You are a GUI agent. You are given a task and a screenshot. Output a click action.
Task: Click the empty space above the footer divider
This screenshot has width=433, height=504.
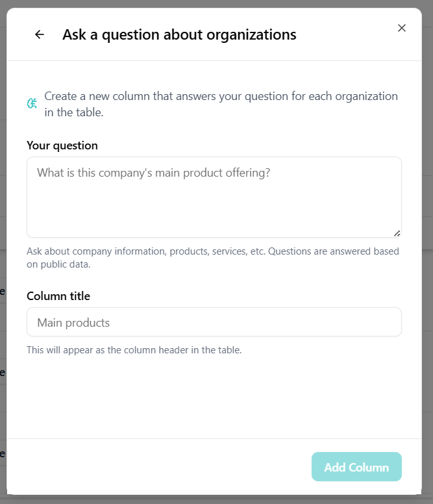214,403
